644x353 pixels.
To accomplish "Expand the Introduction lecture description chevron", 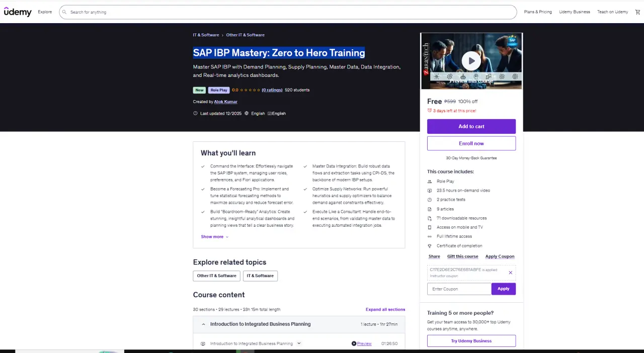I will click(x=299, y=343).
